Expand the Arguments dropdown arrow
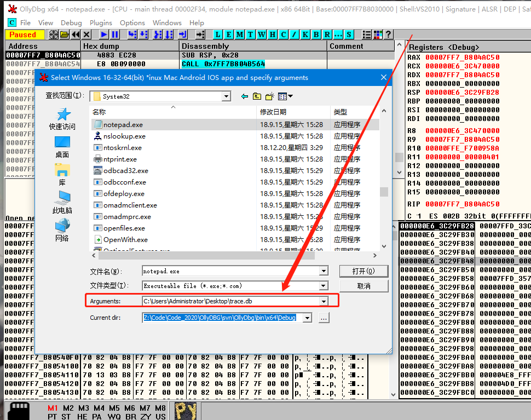 324,301
